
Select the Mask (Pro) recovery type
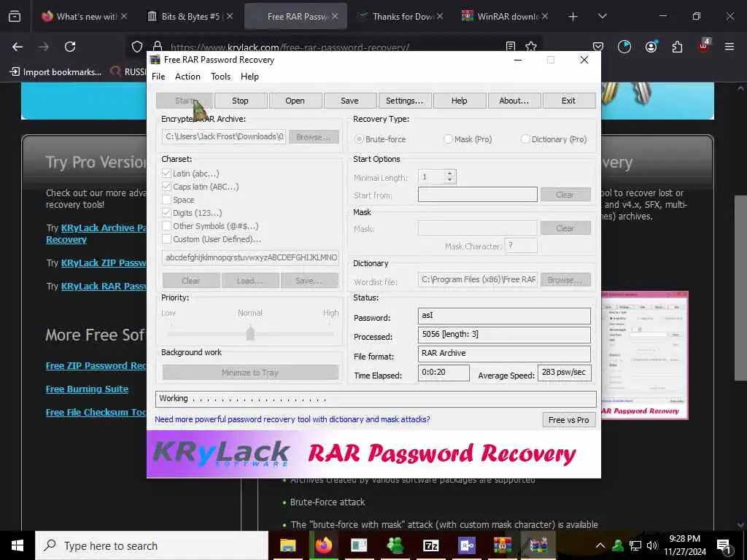(448, 139)
